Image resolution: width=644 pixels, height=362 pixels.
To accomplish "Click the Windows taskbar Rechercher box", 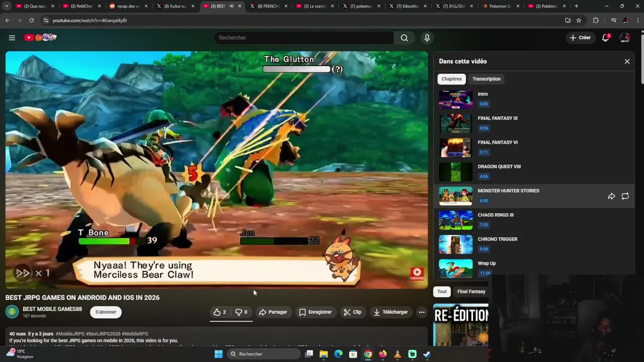I will pos(264,354).
